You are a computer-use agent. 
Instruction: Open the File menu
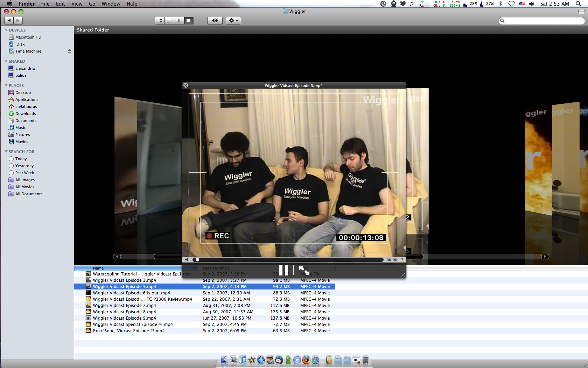point(45,4)
